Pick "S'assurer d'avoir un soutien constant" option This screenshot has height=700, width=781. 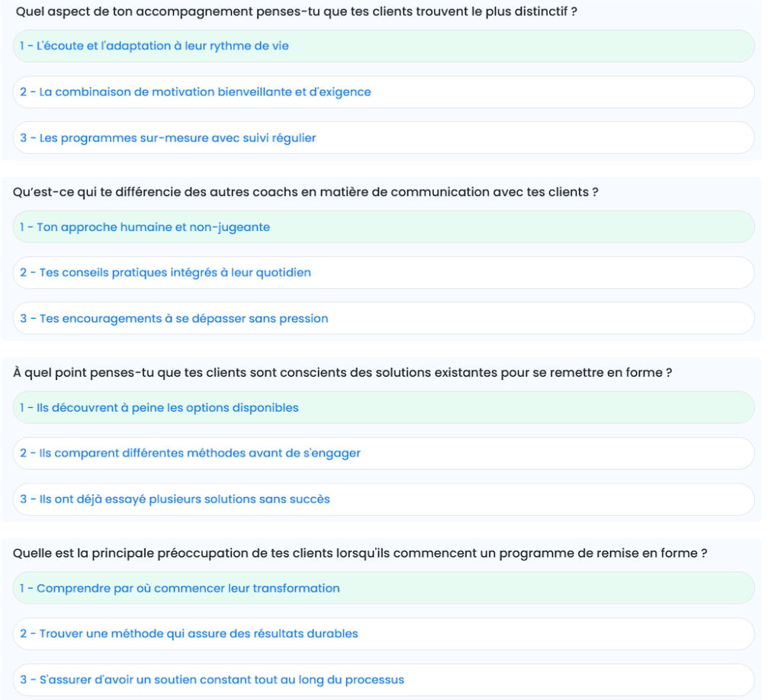click(384, 680)
